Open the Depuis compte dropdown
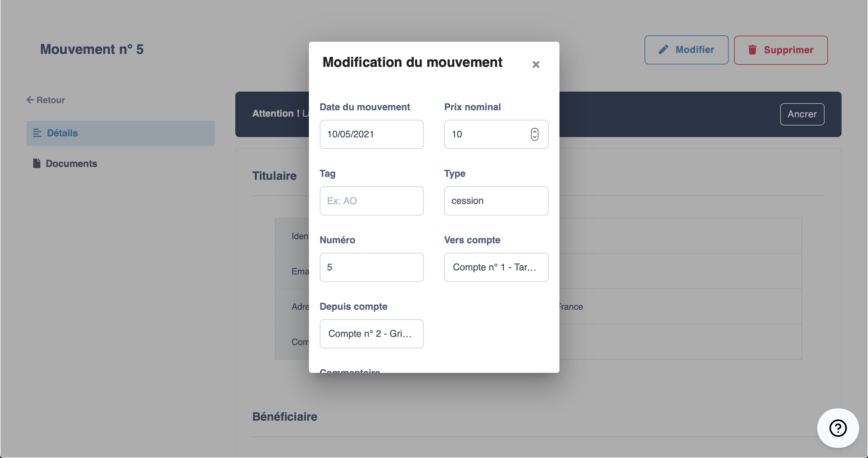Viewport: 868px width, 458px height. click(371, 333)
